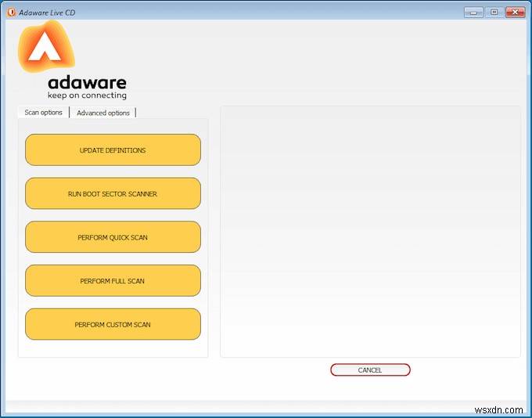Click the 'keep on connecting' tagline
This screenshot has width=532, height=418.
click(x=87, y=95)
